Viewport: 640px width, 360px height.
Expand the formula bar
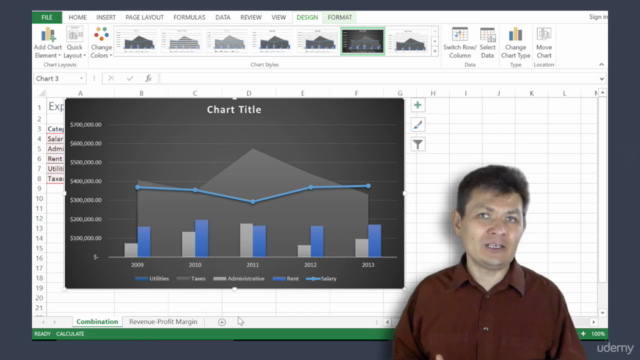tap(602, 79)
